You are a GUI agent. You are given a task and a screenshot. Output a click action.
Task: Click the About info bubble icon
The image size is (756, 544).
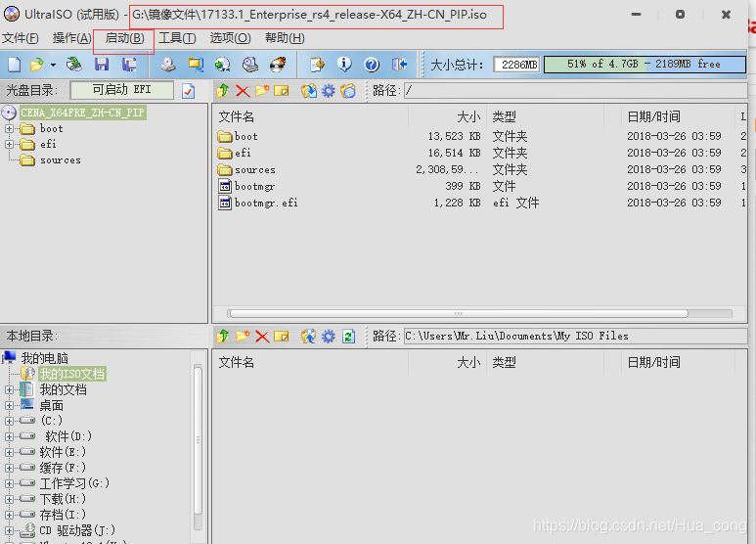pyautogui.click(x=344, y=65)
